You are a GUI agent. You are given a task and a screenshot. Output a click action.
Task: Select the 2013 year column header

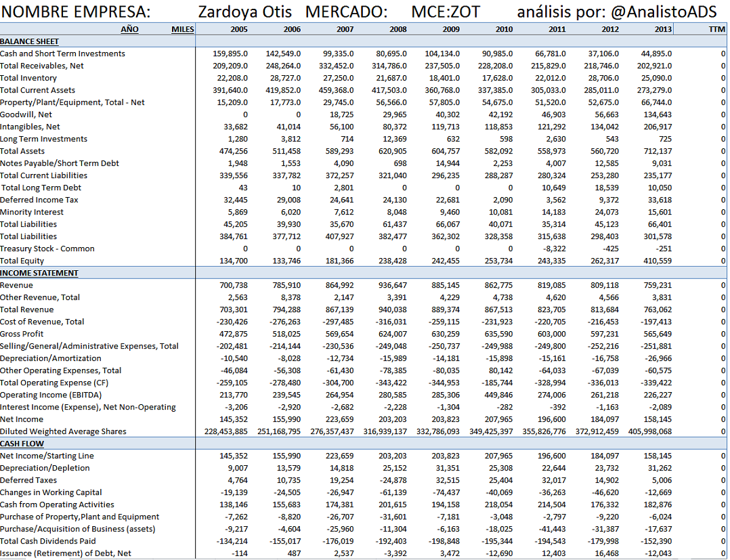663,29
